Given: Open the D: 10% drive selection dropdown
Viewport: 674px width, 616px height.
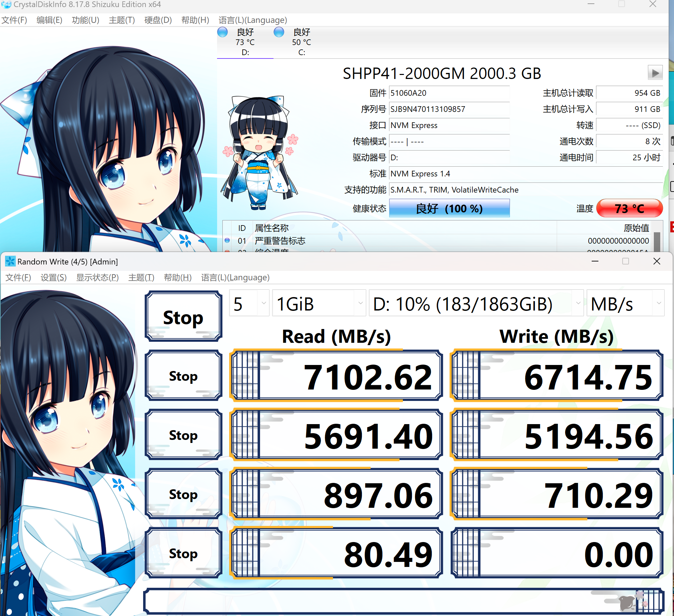Looking at the screenshot, I should tap(476, 303).
